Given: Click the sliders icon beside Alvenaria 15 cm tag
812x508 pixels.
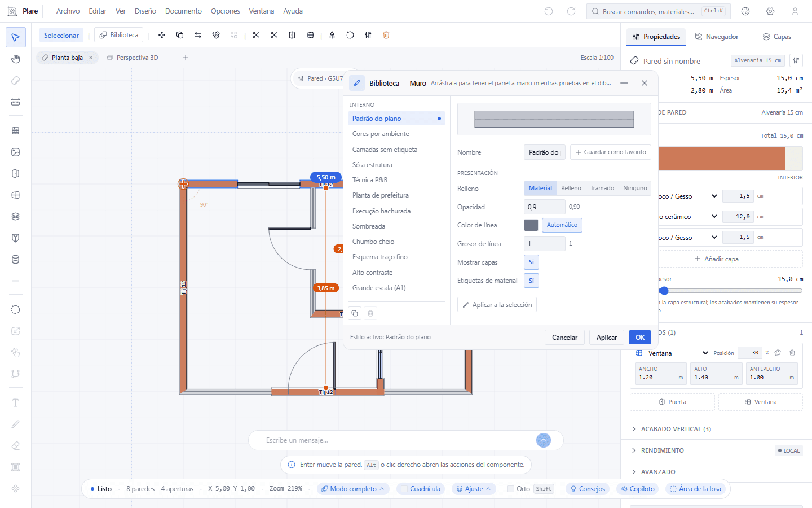Looking at the screenshot, I should pos(796,60).
